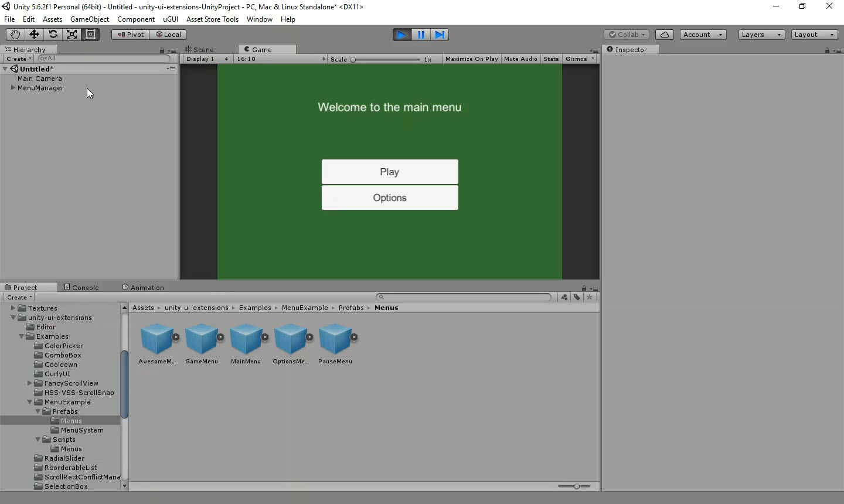Screen dimensions: 844x504
Task: Open the Account dropdown
Action: (703, 35)
